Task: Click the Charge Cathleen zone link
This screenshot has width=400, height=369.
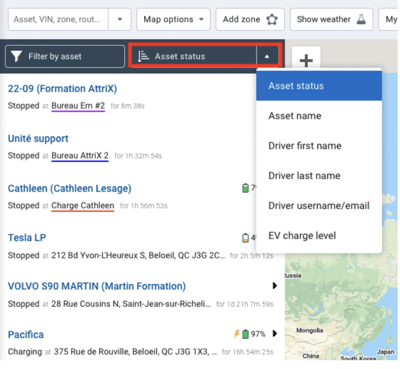Action: click(x=83, y=206)
